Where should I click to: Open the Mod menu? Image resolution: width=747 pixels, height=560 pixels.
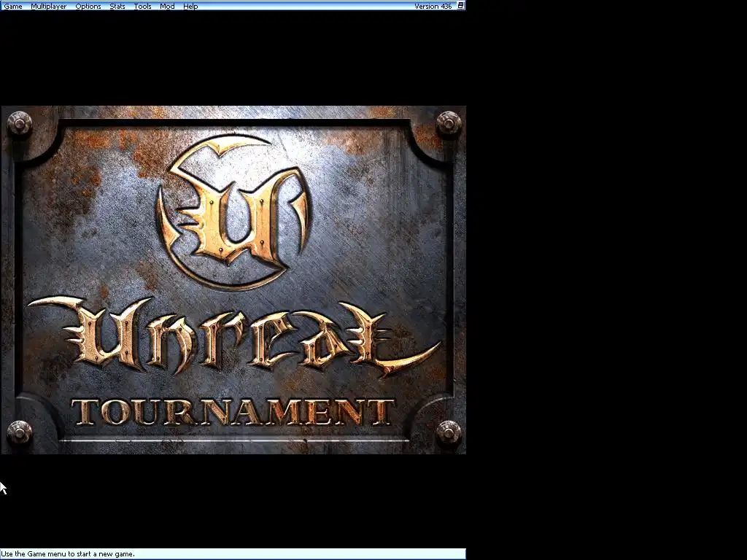point(167,6)
